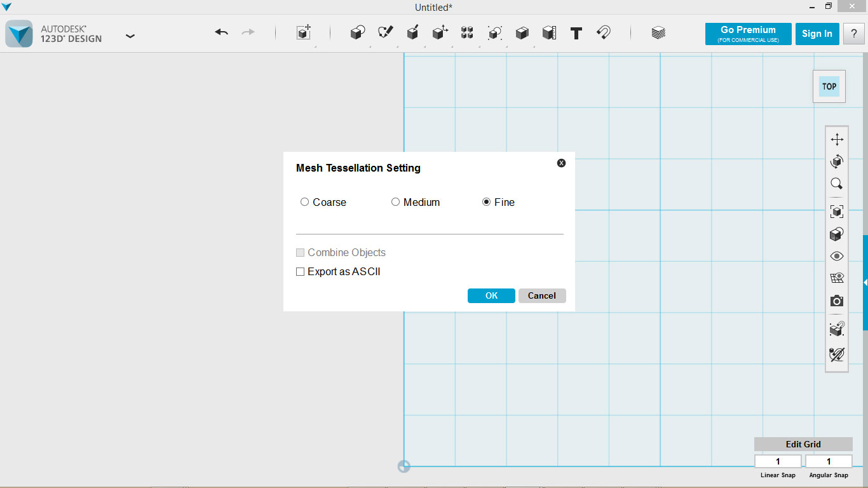Open the Construct tool menu
This screenshot has height=488, width=868.
[x=412, y=32]
